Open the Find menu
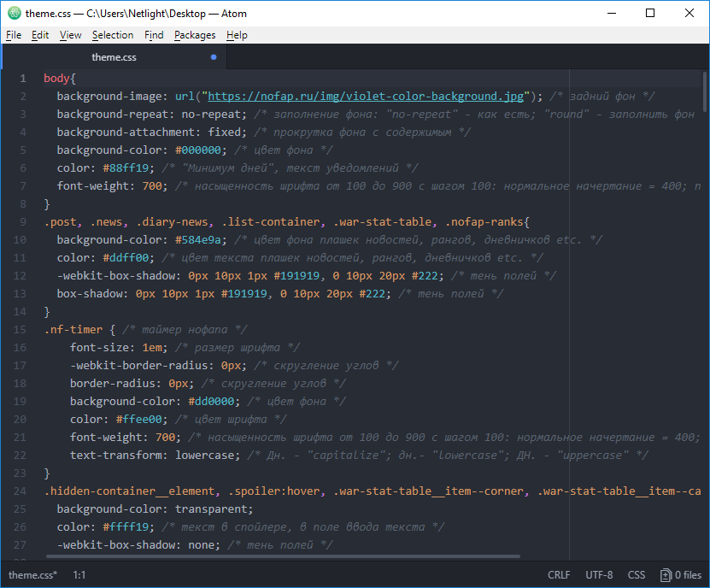 (x=154, y=35)
